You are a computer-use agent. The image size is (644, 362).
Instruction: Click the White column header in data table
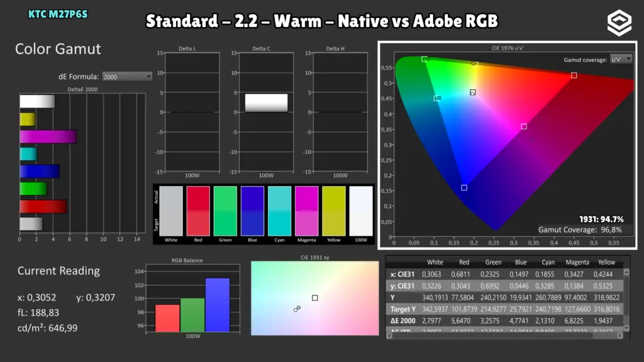435,262
